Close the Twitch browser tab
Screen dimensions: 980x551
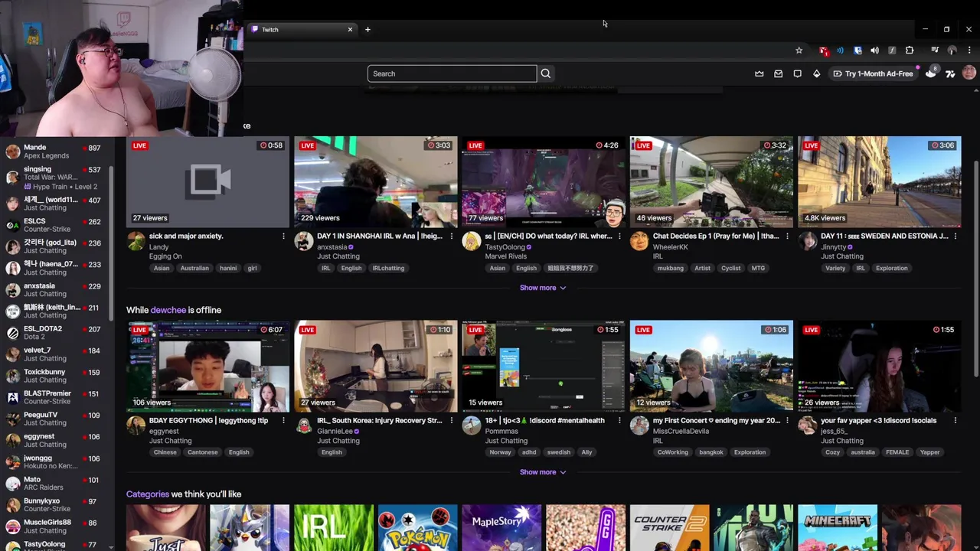(350, 29)
